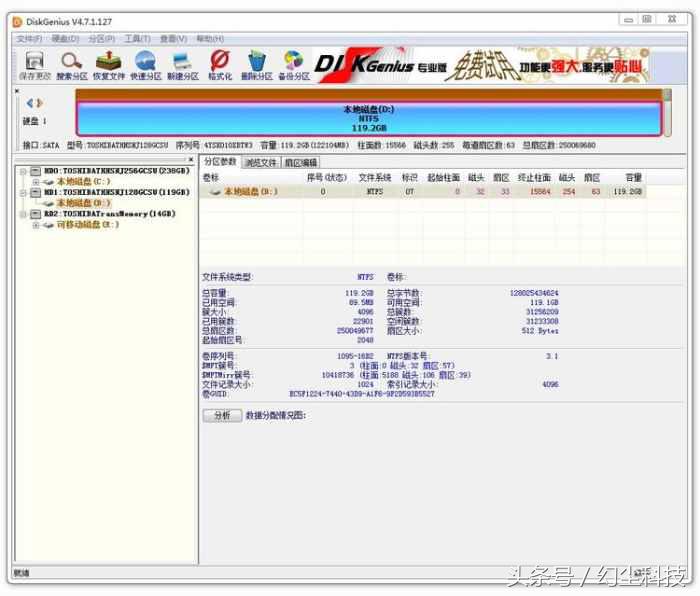Click the HD1 TOSHIBA 119GB disk icon
This screenshot has height=596, width=700.
[36, 192]
